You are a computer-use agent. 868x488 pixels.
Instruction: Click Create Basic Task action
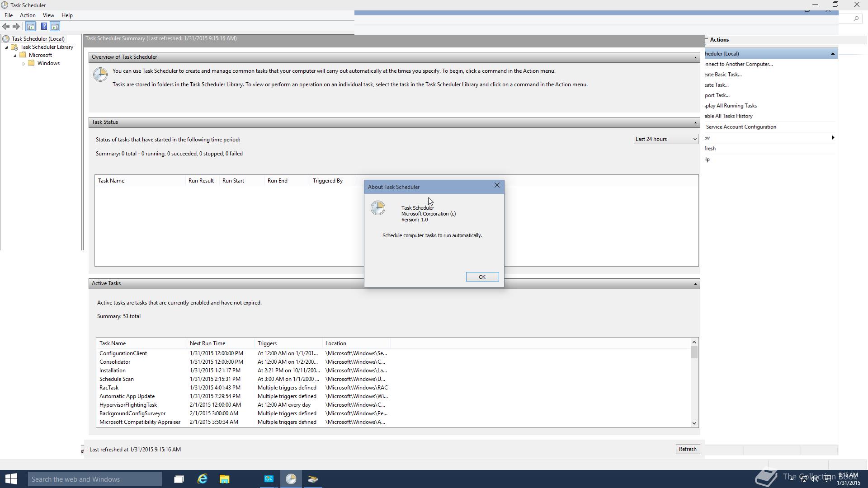point(723,75)
